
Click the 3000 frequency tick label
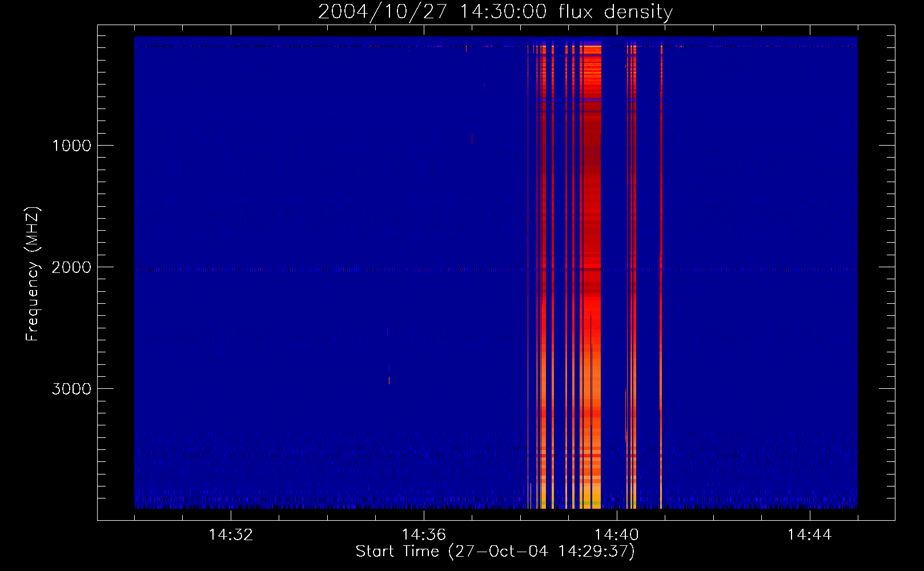(x=71, y=389)
